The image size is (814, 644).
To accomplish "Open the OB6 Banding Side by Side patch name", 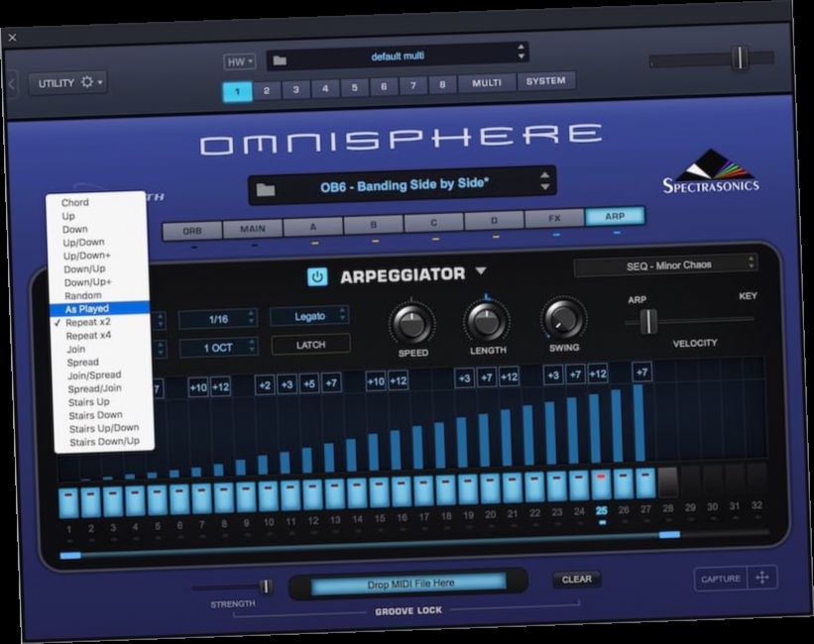I will coord(404,185).
